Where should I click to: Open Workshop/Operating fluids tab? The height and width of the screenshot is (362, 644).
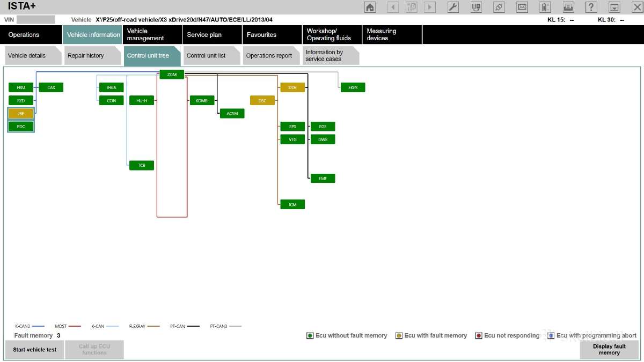click(x=332, y=34)
